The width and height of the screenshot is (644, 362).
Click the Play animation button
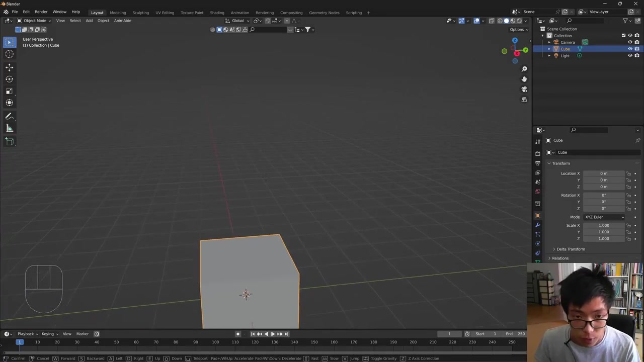[273, 334]
